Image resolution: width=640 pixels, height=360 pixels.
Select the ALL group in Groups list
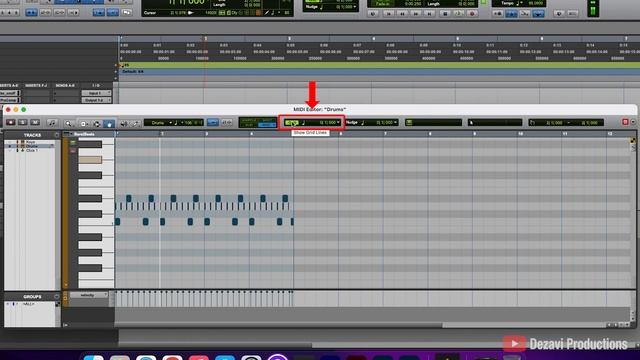point(29,304)
